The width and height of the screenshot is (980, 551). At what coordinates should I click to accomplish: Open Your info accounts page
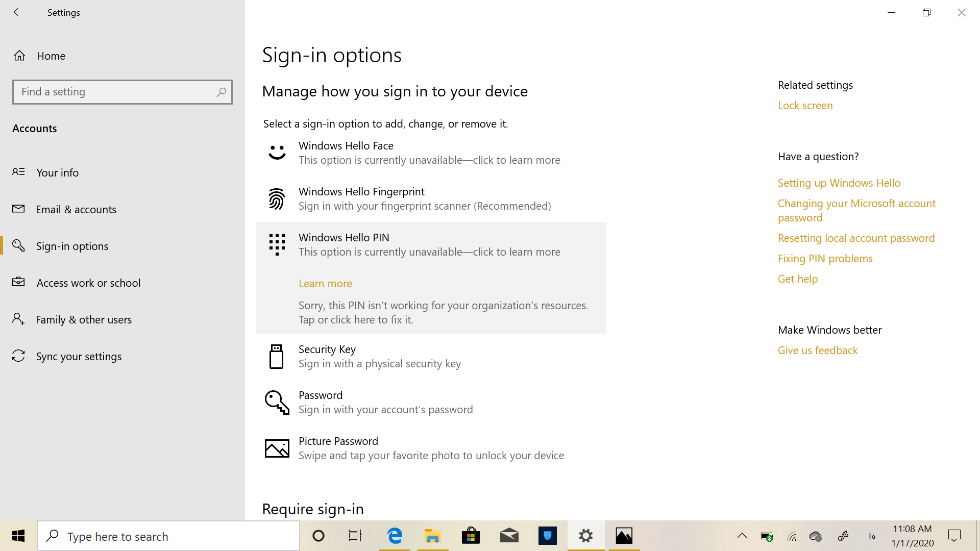pos(57,172)
